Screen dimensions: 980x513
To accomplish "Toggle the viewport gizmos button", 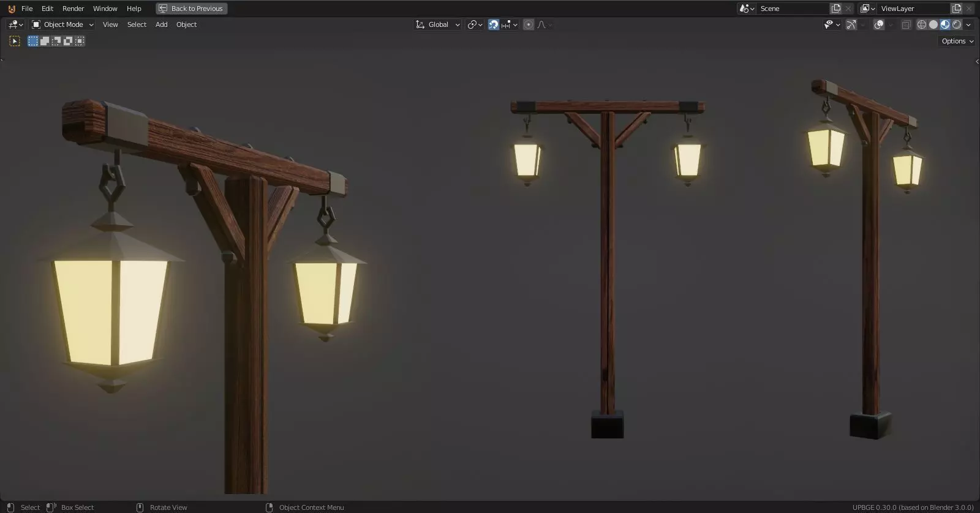I will click(851, 24).
